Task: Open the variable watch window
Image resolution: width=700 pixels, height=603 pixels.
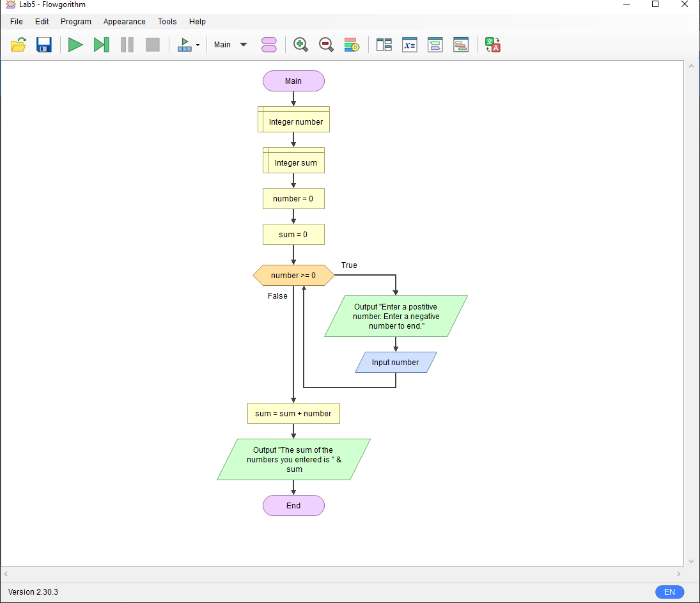Action: pyautogui.click(x=409, y=45)
